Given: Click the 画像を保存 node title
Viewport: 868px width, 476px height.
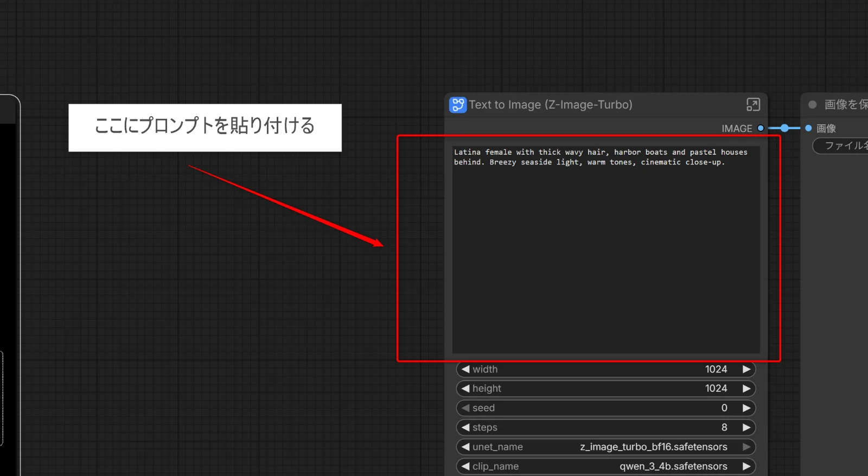Looking at the screenshot, I should [846, 105].
